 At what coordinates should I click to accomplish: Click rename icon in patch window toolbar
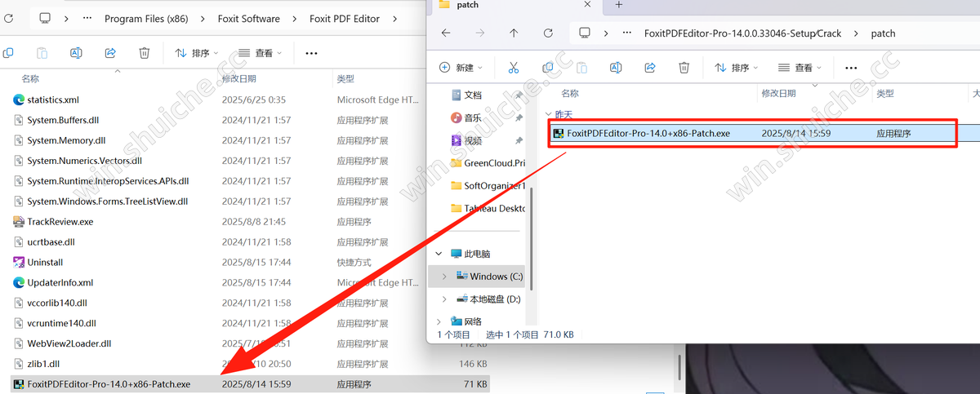click(616, 68)
